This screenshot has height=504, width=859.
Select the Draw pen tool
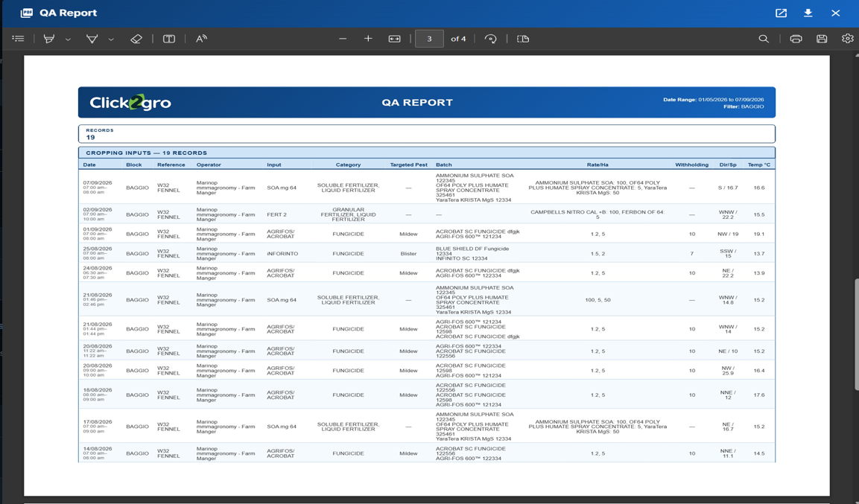point(92,39)
